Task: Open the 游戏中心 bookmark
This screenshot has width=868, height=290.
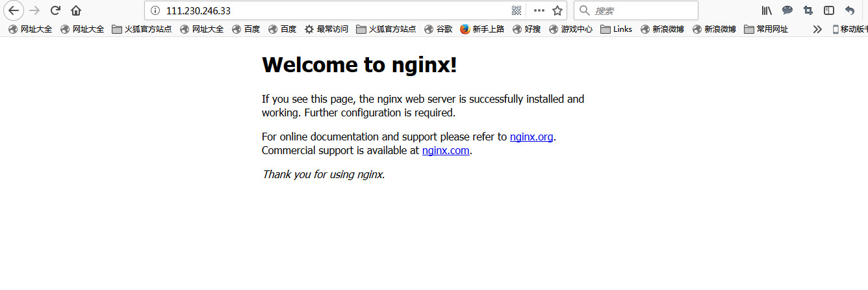Action: 570,29
